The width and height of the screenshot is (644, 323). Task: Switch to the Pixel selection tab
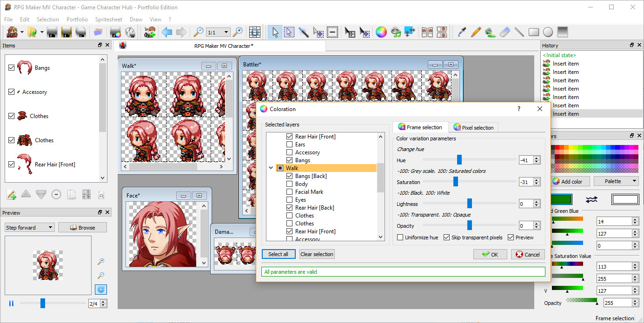click(x=473, y=127)
